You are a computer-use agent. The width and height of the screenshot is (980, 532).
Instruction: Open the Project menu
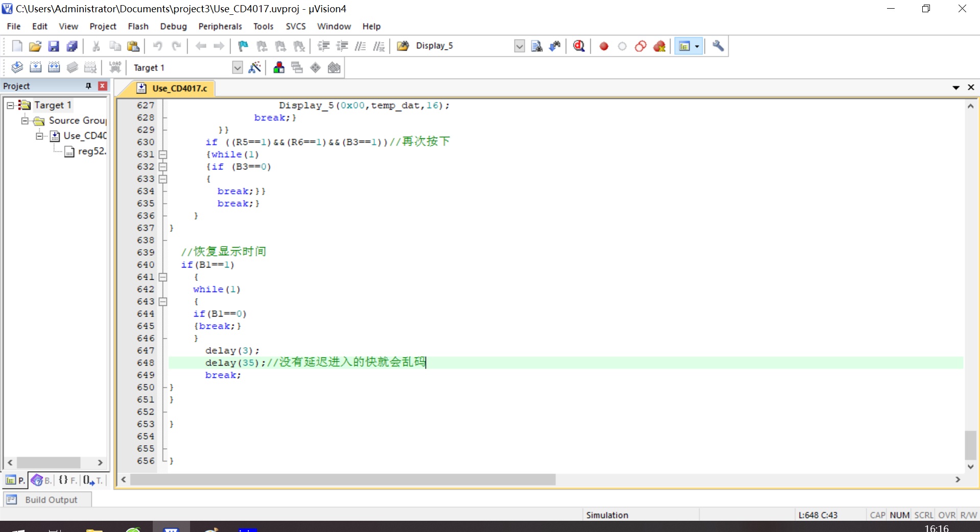tap(103, 26)
